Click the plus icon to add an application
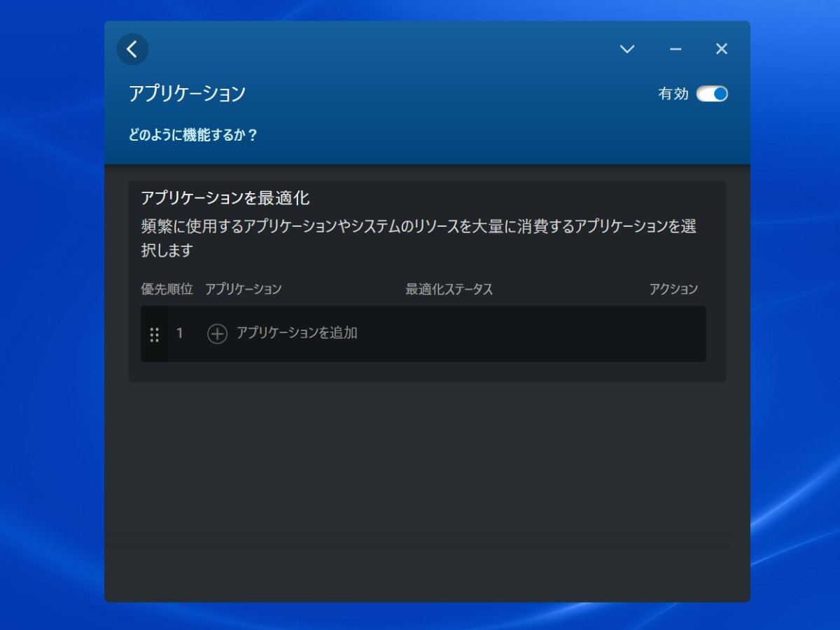 click(217, 334)
